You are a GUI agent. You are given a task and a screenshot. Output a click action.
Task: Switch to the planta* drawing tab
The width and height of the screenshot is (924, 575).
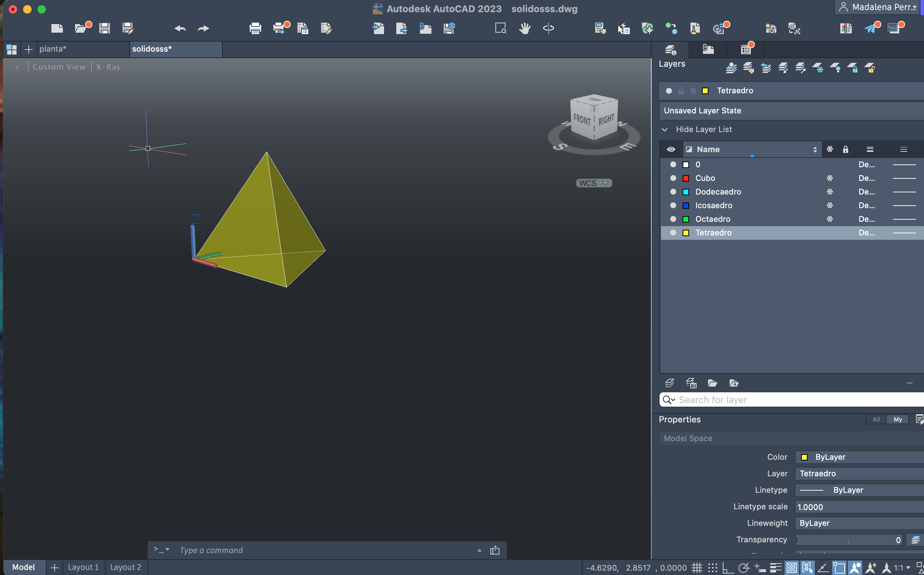tap(53, 49)
